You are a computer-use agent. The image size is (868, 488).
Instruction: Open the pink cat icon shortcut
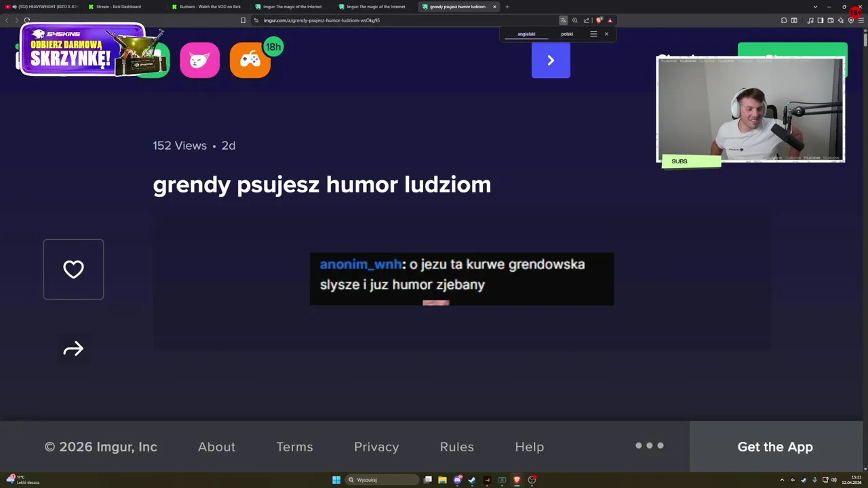[199, 60]
